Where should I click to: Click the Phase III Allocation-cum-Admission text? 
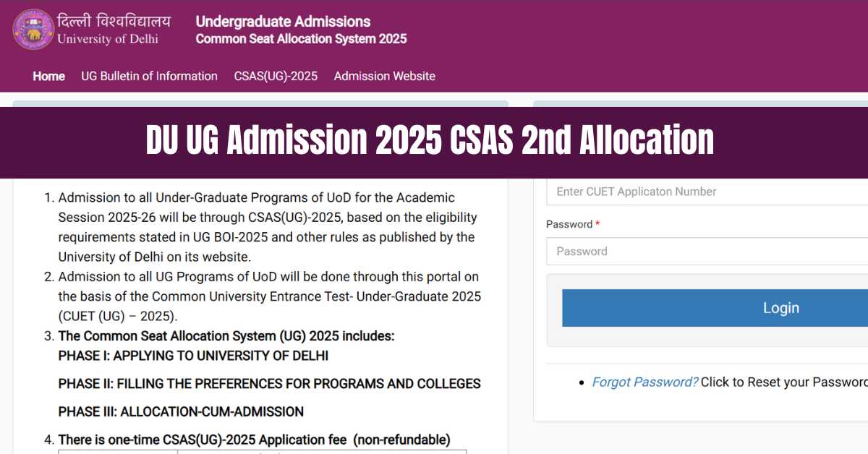179,411
